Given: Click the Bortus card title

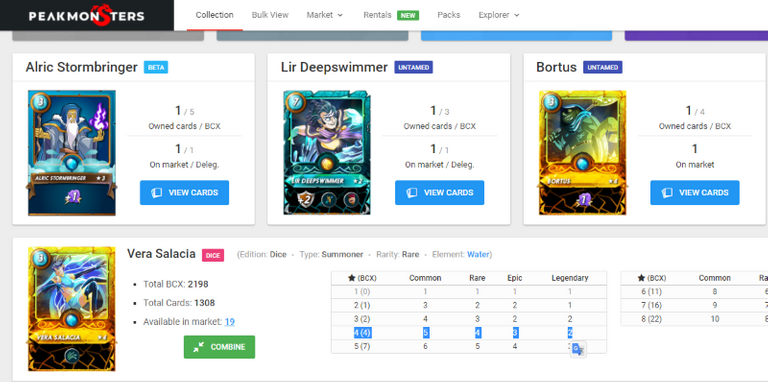Looking at the screenshot, I should 556,67.
